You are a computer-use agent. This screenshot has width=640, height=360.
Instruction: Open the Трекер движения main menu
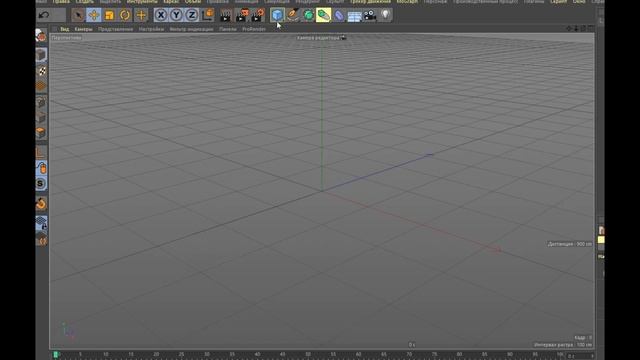pyautogui.click(x=370, y=2)
